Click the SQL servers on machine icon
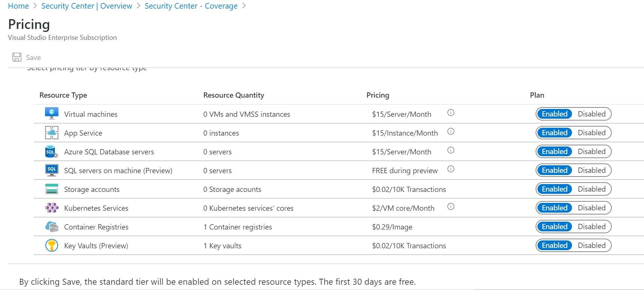The height and width of the screenshot is (290, 644). (x=51, y=170)
